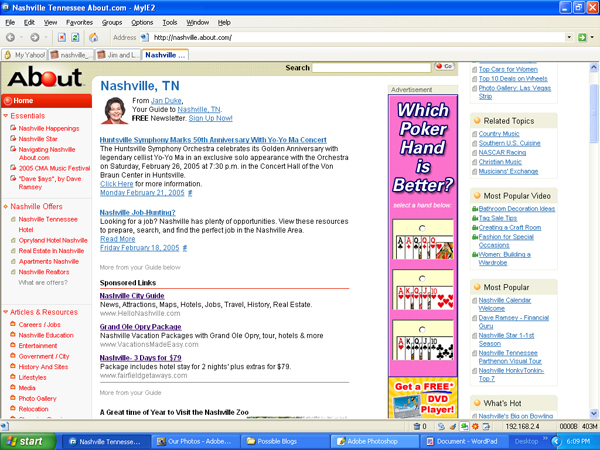Screen dimensions: 600x450
Task: Expand the Desktop toolbar chevron in taskbar
Action: 545,439
